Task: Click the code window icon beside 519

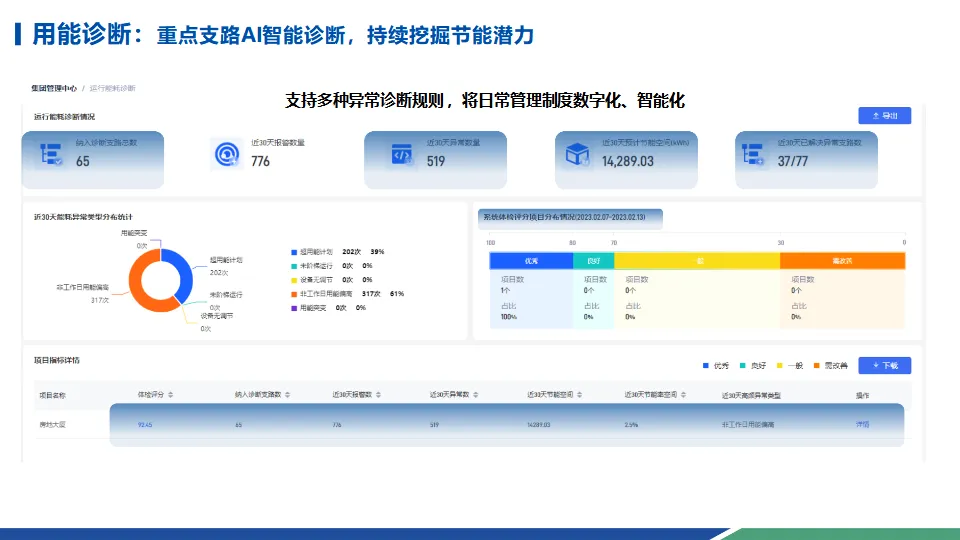Action: click(402, 154)
